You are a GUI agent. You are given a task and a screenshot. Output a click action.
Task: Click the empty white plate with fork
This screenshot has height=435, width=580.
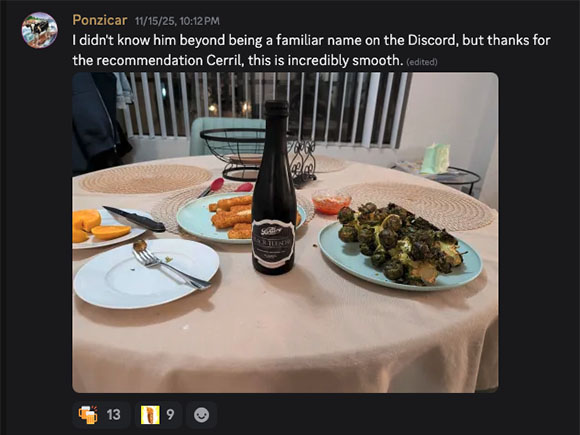[146, 273]
